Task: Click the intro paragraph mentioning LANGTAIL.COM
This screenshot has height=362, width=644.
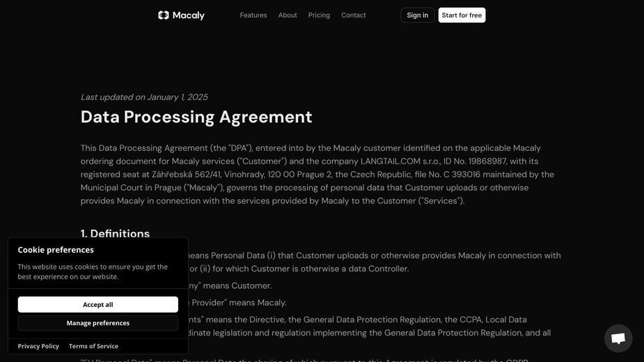Action: [x=317, y=174]
